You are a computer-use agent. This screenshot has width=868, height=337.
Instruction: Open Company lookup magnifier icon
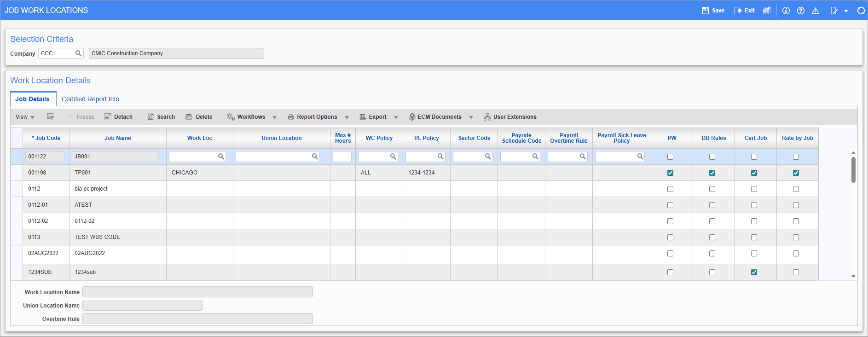pos(78,53)
